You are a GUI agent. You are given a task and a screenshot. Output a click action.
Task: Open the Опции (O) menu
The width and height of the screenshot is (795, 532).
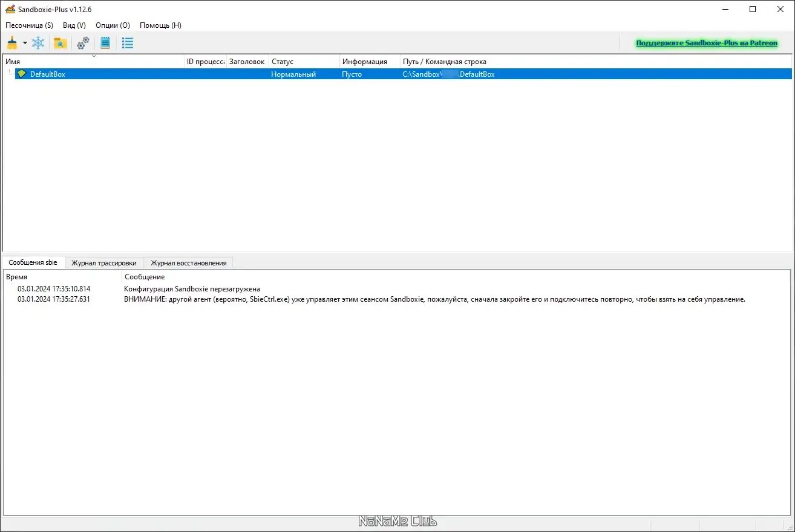click(113, 25)
